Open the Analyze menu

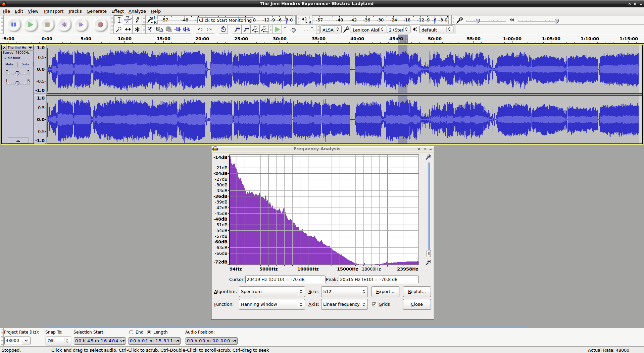click(x=137, y=11)
